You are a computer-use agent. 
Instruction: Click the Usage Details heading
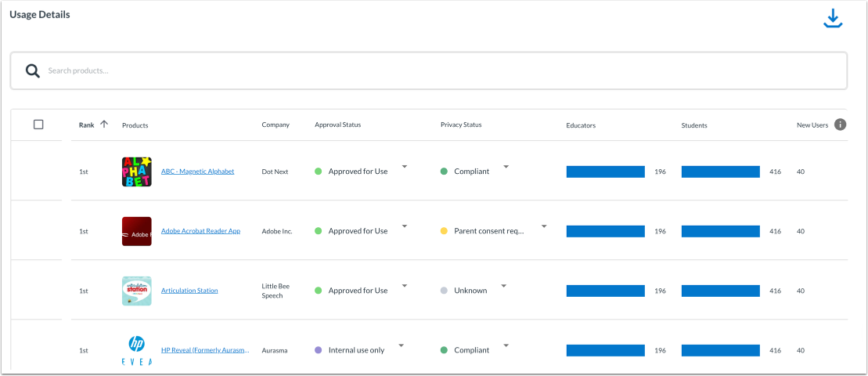40,15
